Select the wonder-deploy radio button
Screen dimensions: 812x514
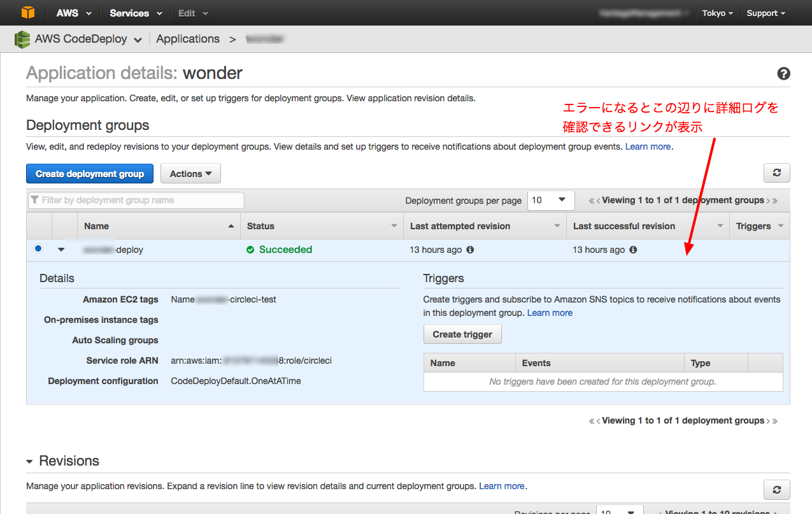click(x=38, y=248)
